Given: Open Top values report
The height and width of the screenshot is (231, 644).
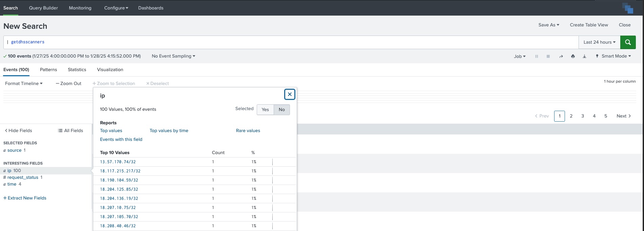Looking at the screenshot, I should click(x=111, y=130).
